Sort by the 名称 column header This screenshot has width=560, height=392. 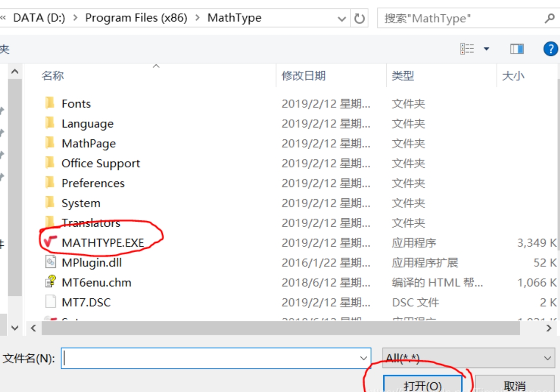pyautogui.click(x=53, y=76)
